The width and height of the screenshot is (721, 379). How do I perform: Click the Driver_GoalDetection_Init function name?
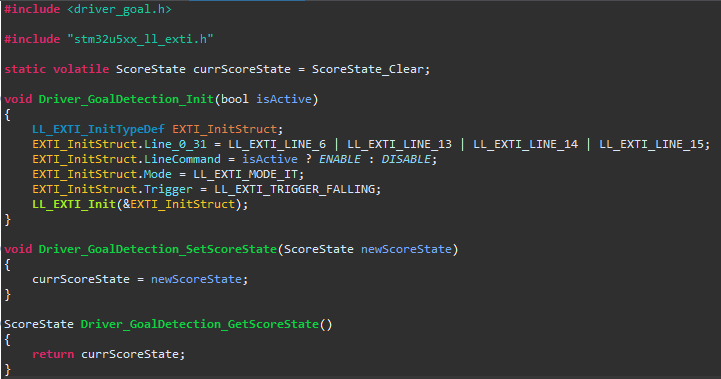point(126,99)
